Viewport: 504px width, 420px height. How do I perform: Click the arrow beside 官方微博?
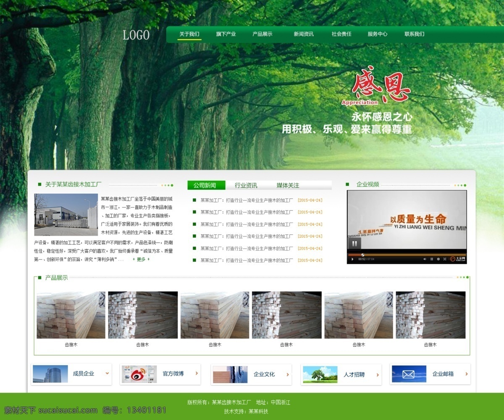click(x=197, y=373)
